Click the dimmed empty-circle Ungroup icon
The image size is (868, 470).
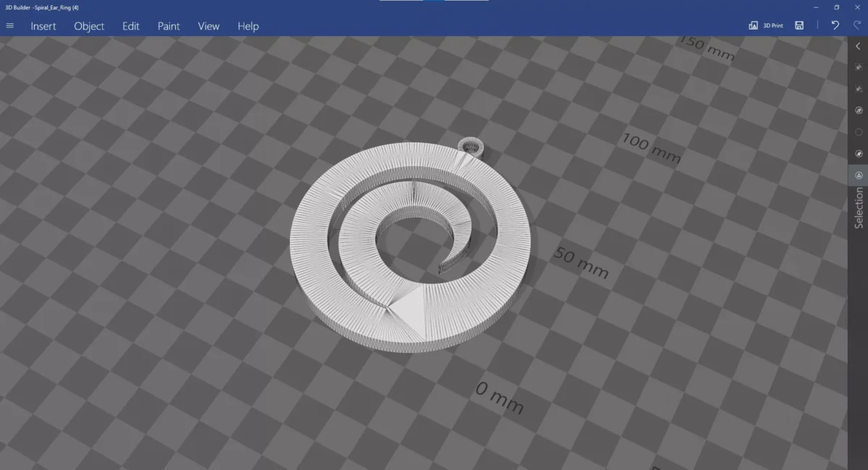pyautogui.click(x=859, y=132)
